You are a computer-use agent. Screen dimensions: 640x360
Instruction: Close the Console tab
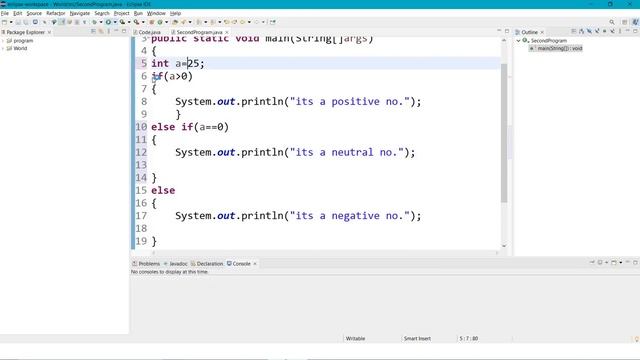[255, 264]
